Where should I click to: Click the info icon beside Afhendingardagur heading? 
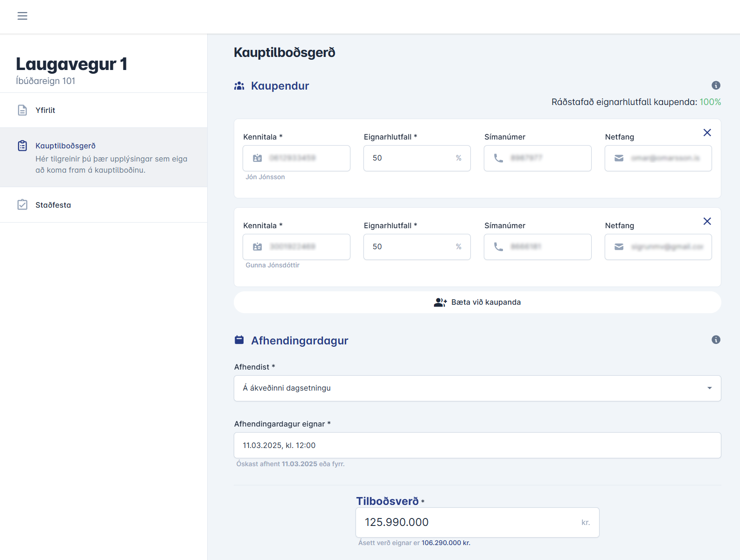click(716, 340)
